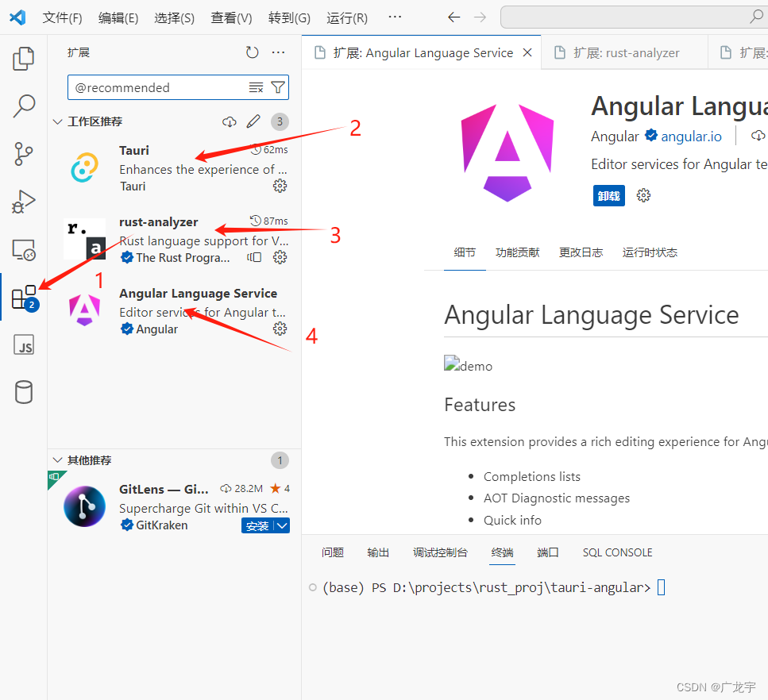Open Run and Debug view
The width and height of the screenshot is (768, 700).
pyautogui.click(x=24, y=202)
